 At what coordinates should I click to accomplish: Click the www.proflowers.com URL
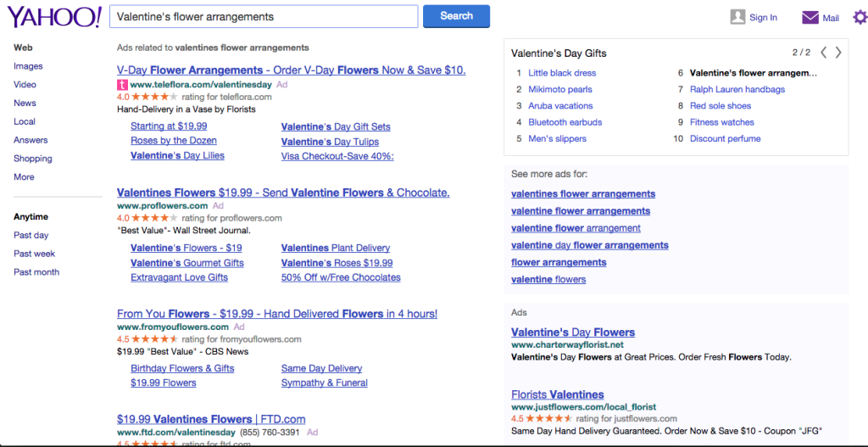(x=162, y=205)
